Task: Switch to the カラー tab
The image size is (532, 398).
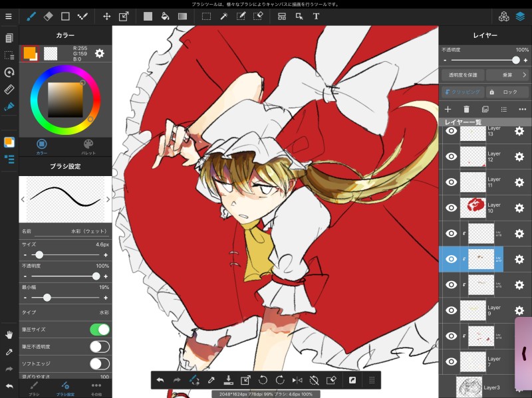Action: point(42,146)
